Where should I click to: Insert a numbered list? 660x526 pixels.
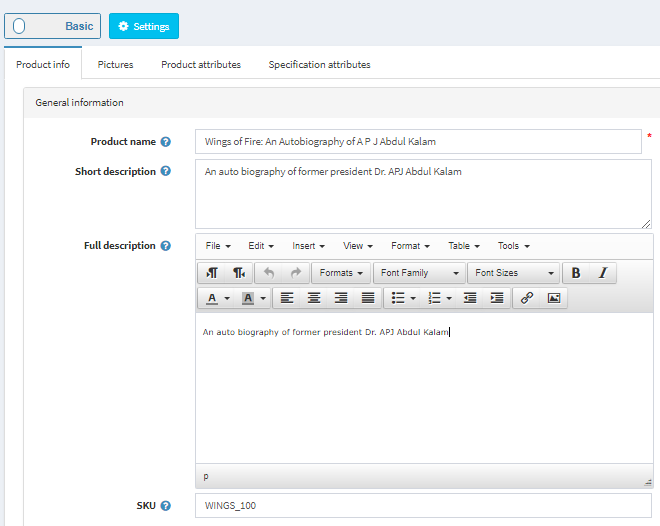pos(434,298)
